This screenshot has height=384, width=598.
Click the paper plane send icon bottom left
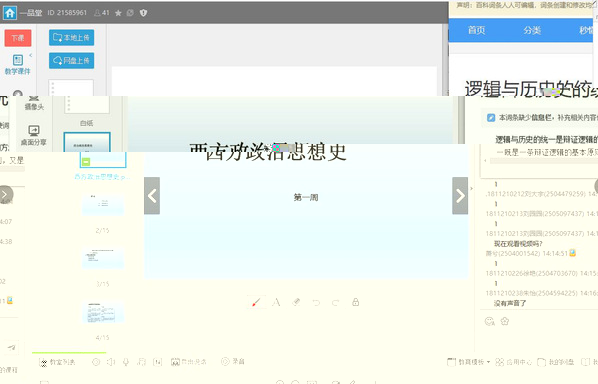click(x=11, y=347)
